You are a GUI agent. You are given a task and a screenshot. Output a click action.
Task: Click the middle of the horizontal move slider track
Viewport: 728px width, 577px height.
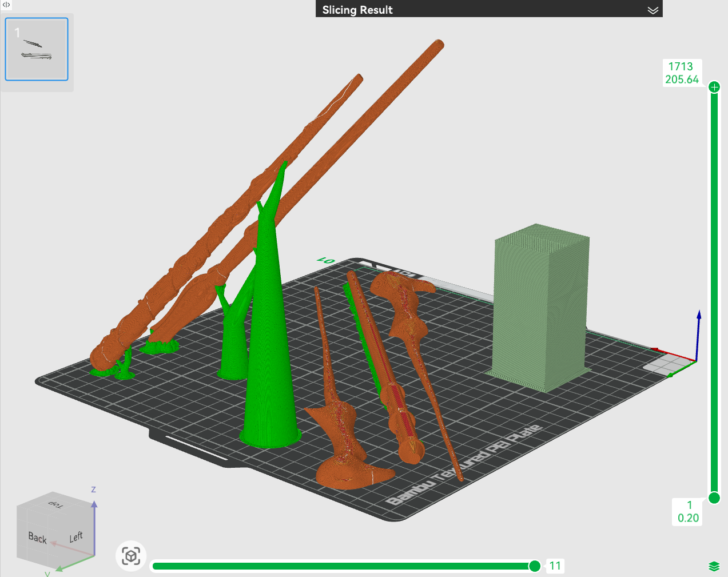343,566
